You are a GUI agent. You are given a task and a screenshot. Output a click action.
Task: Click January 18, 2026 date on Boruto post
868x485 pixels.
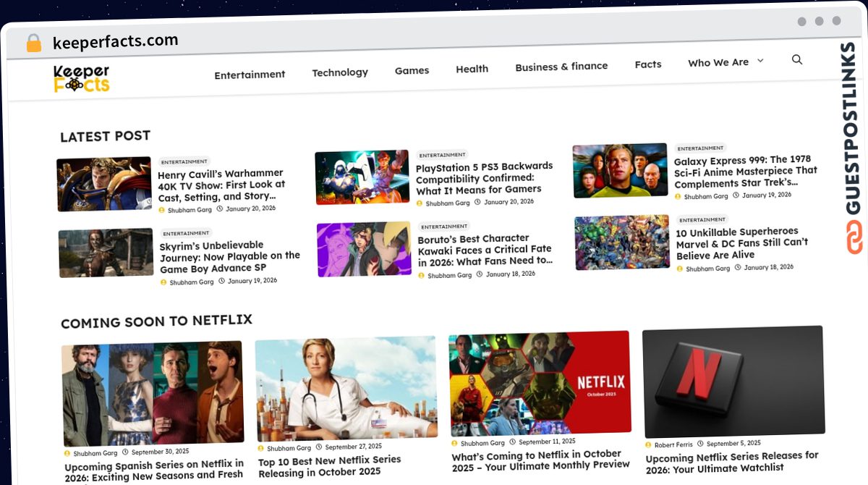click(511, 274)
